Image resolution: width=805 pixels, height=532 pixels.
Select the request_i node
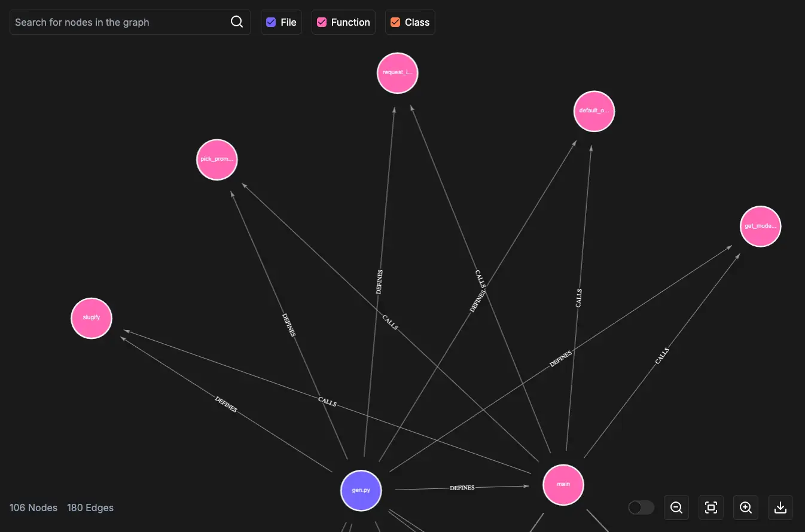click(x=397, y=72)
